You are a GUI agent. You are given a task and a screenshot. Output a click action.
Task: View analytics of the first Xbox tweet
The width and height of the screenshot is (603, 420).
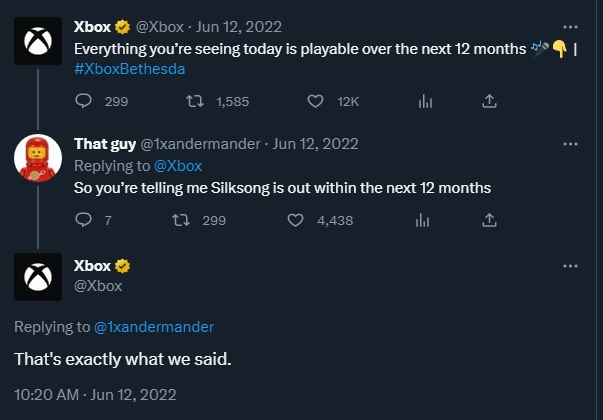(425, 102)
